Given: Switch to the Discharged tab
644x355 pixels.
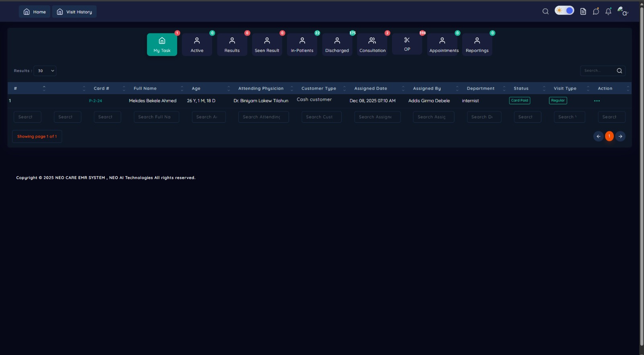Looking at the screenshot, I should click(x=337, y=44).
